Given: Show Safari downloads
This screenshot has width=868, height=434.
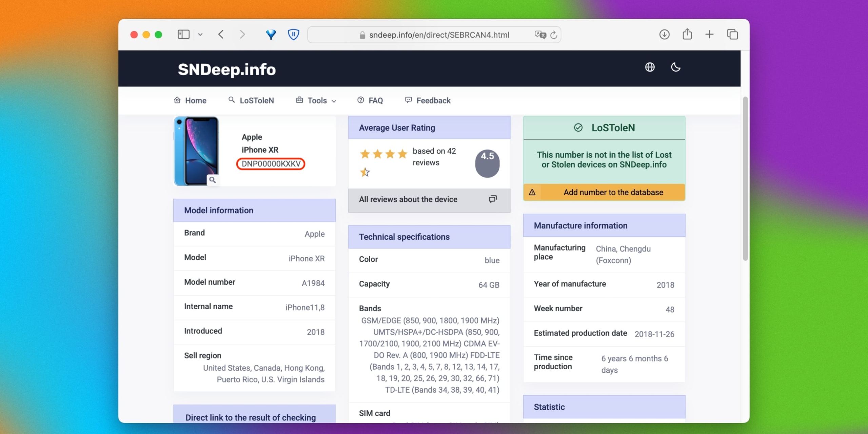Looking at the screenshot, I should 665,34.
